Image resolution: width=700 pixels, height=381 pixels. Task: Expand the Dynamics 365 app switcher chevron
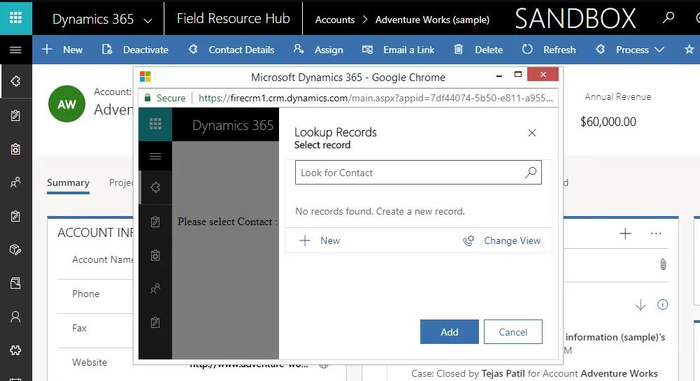[x=148, y=20]
